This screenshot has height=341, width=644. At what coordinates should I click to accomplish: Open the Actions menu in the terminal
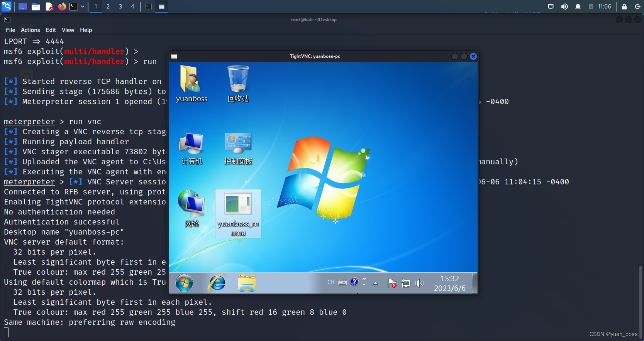click(x=31, y=30)
